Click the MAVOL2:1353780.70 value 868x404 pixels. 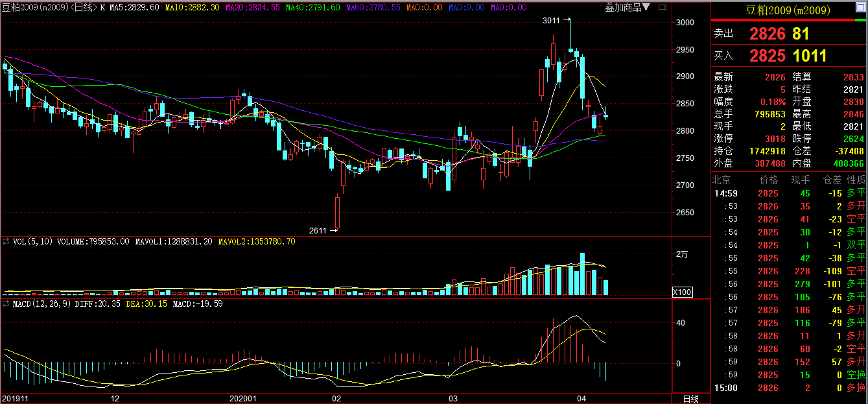(x=257, y=242)
